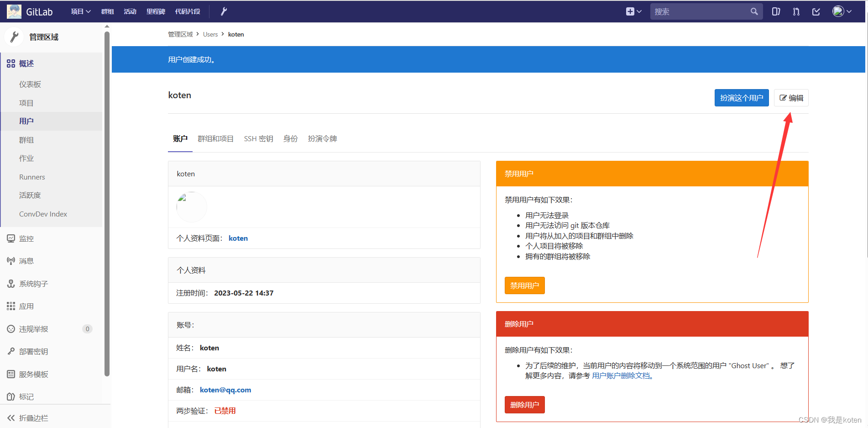
Task: Open 用户账户删除文档 link
Action: pyautogui.click(x=621, y=375)
